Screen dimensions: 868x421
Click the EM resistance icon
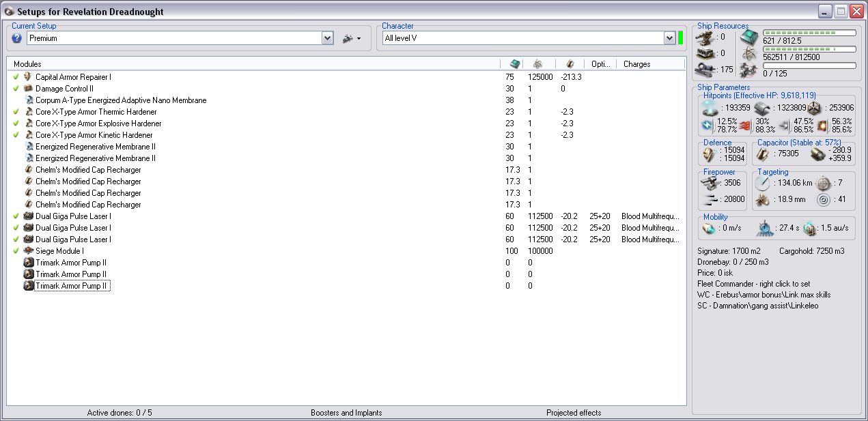pyautogui.click(x=708, y=126)
